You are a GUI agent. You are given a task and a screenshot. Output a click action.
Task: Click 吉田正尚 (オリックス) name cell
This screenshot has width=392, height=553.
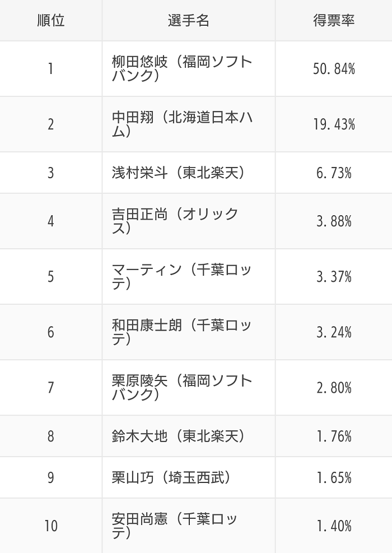pyautogui.click(x=189, y=221)
